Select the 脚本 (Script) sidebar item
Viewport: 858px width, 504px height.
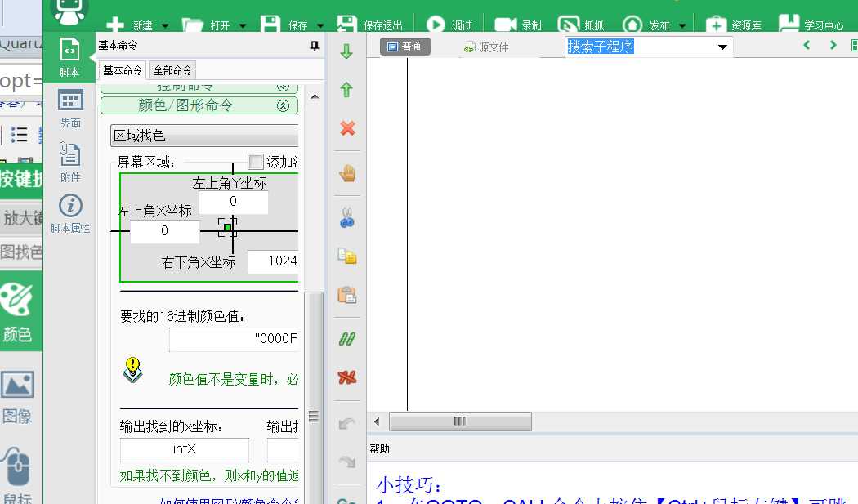(69, 57)
